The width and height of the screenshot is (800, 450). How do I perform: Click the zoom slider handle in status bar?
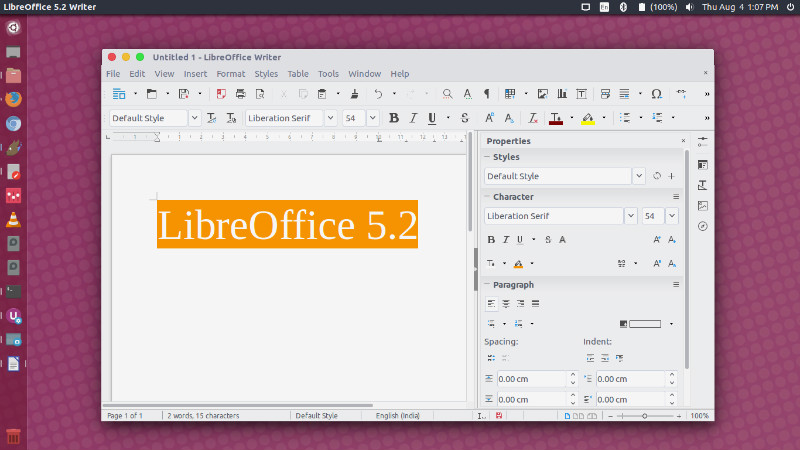[644, 416]
